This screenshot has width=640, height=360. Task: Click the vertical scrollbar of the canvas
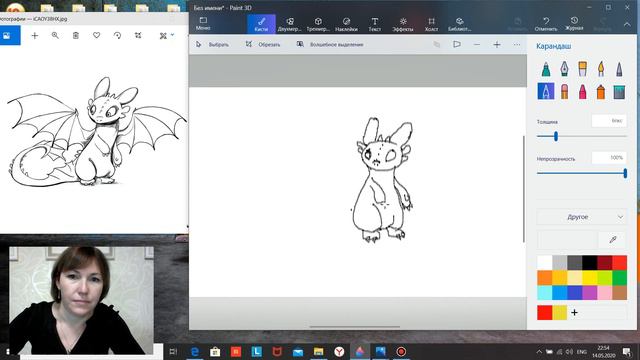pyautogui.click(x=524, y=189)
